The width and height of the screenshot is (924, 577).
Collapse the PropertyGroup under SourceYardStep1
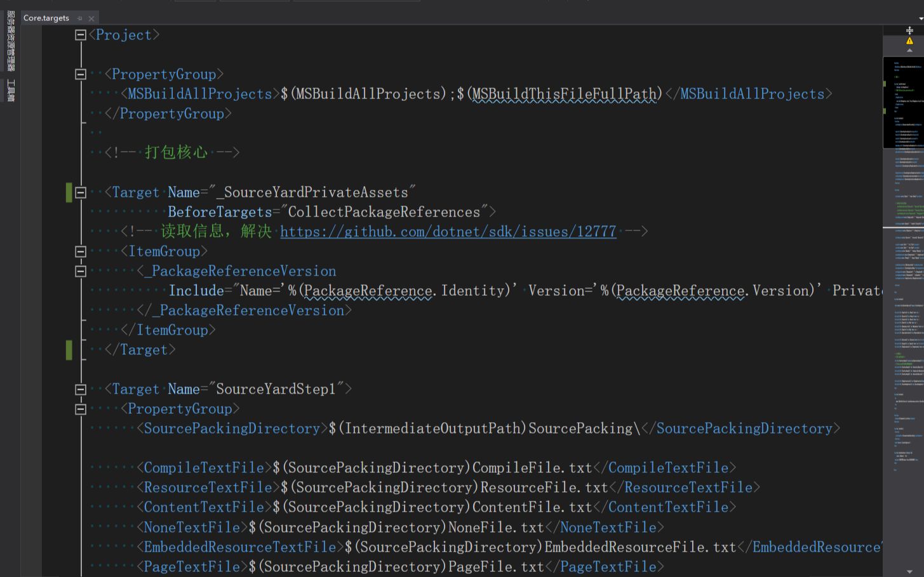tap(81, 409)
